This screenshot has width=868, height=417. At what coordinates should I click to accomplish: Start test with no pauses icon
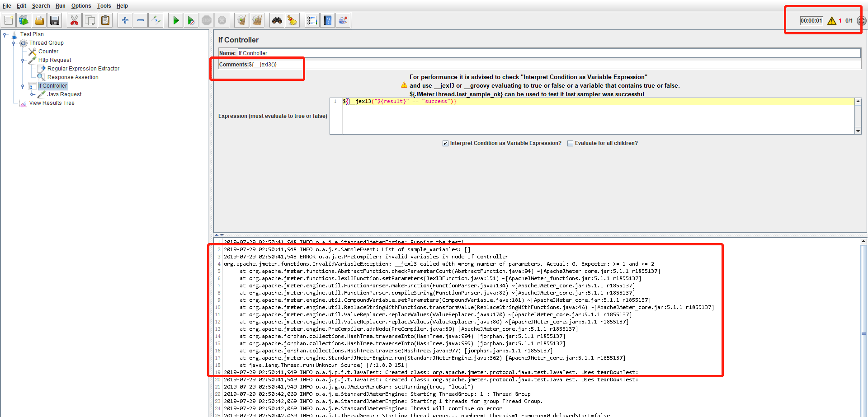(x=191, y=20)
